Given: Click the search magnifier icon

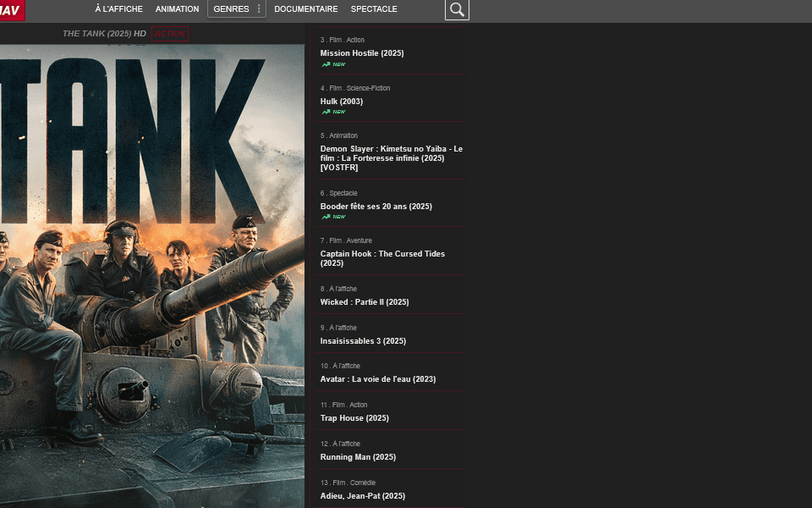Looking at the screenshot, I should [x=457, y=9].
